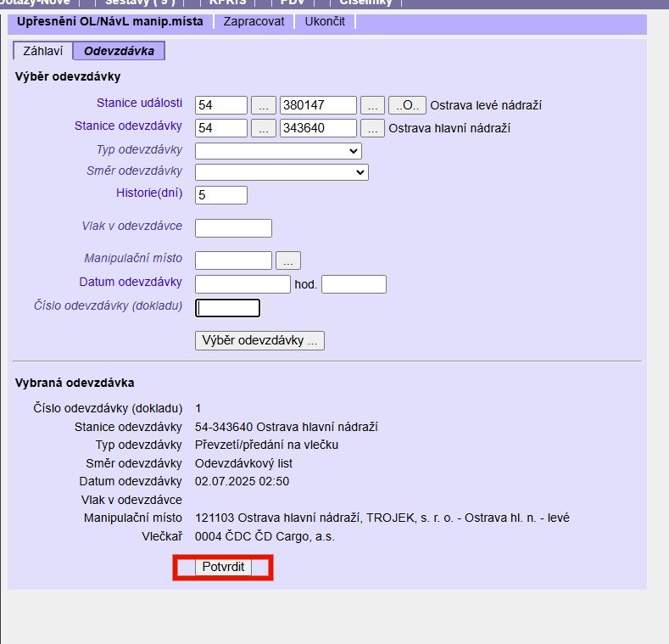This screenshot has width=669, height=644.
Task: Open the Zapracovat menu item
Action: click(x=254, y=21)
